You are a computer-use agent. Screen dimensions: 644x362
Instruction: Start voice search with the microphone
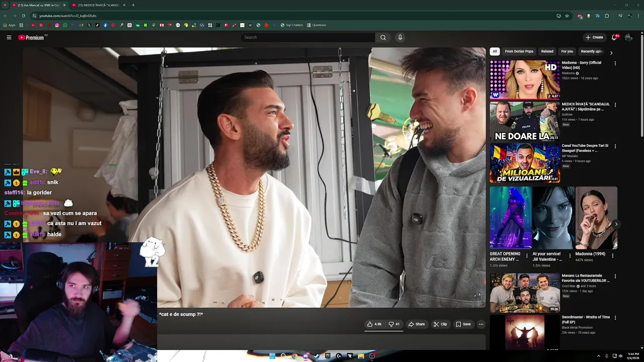point(400,37)
